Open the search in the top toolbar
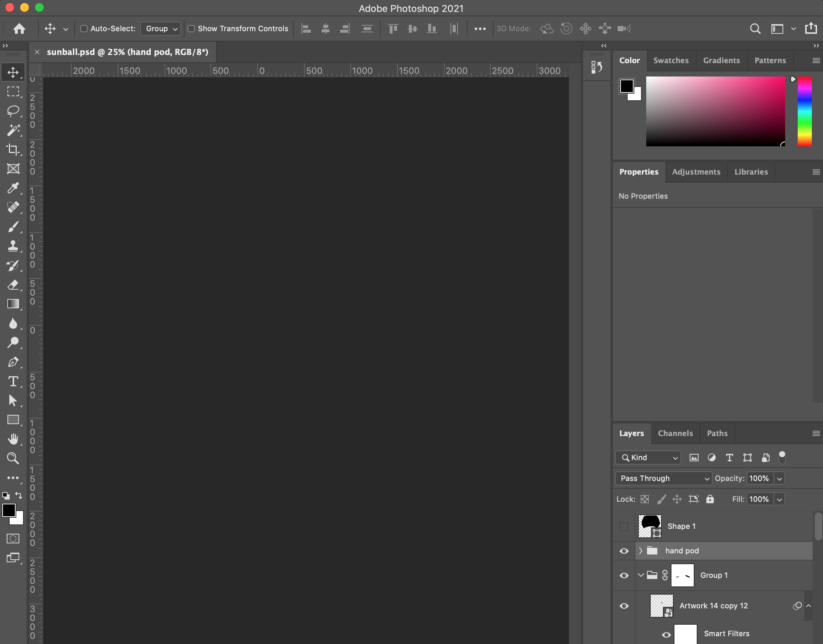Screen dimensions: 823x644 point(755,28)
